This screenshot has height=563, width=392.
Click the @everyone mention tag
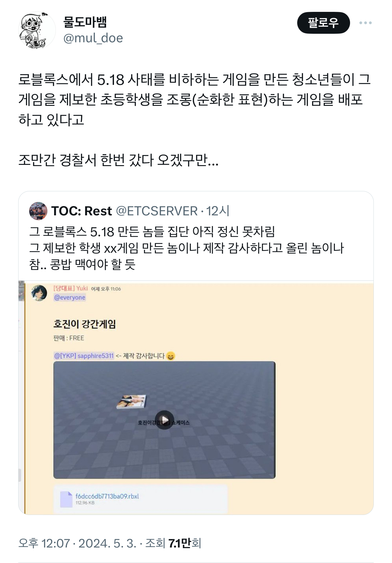click(x=70, y=297)
